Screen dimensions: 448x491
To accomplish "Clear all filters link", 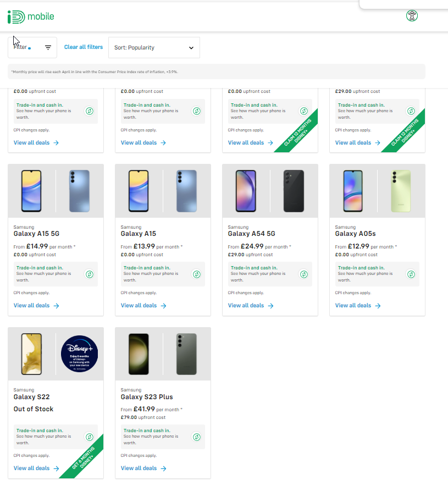I will pyautogui.click(x=83, y=47).
